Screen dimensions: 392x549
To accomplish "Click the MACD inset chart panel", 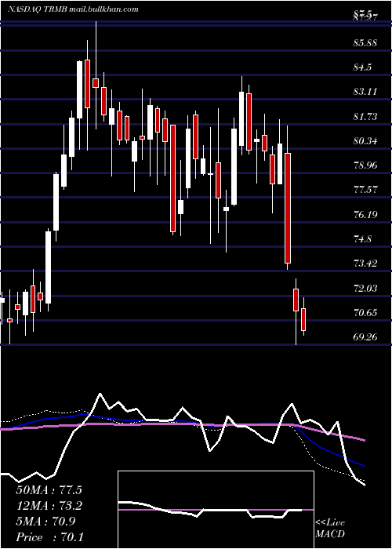I will pyautogui.click(x=216, y=510).
